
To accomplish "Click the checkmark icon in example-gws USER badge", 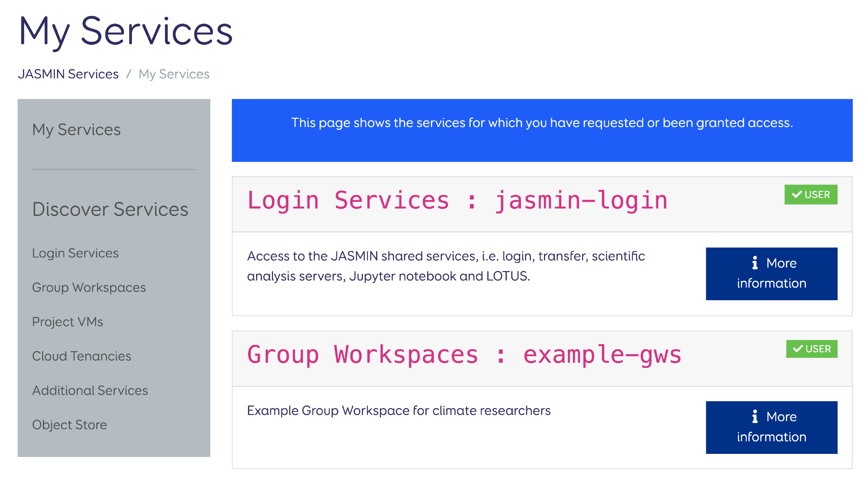I will point(798,349).
